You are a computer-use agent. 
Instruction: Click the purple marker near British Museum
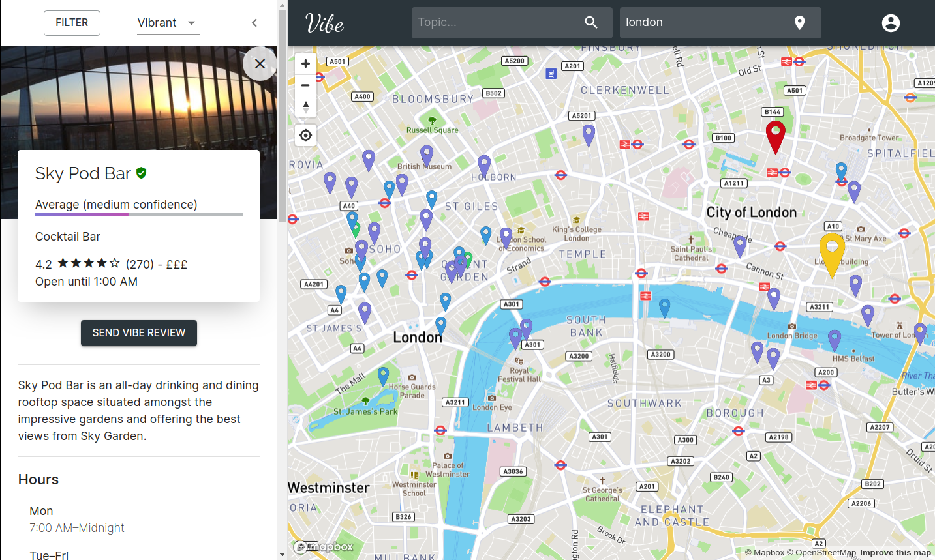tap(427, 156)
